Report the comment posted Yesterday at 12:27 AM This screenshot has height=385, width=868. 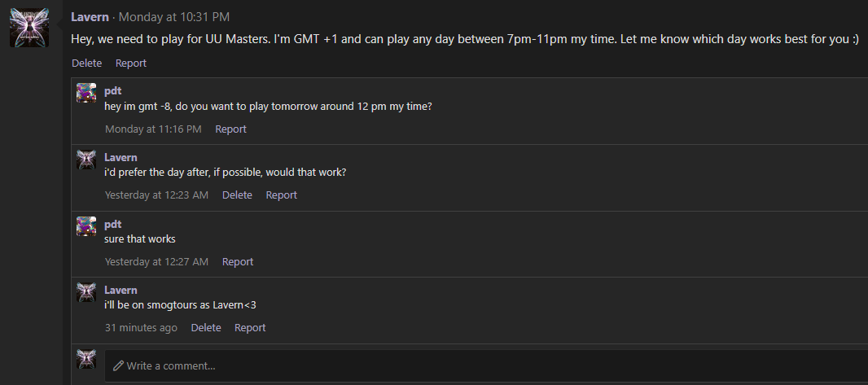pos(238,261)
